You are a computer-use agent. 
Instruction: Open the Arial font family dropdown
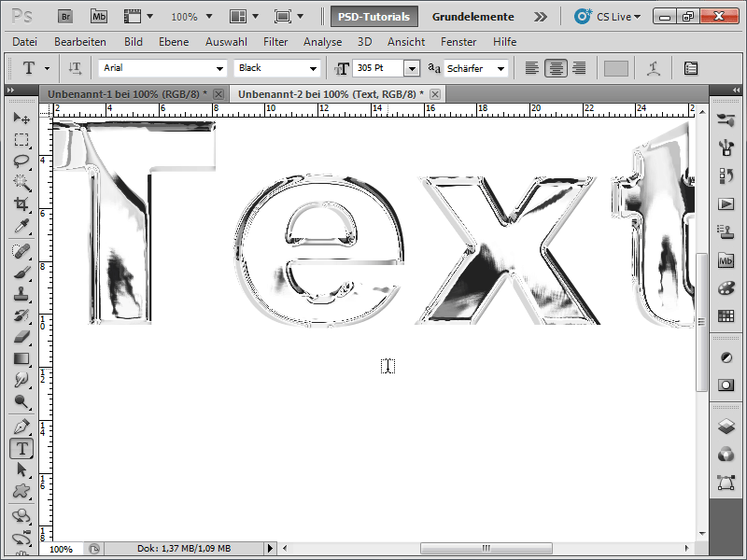(x=219, y=68)
